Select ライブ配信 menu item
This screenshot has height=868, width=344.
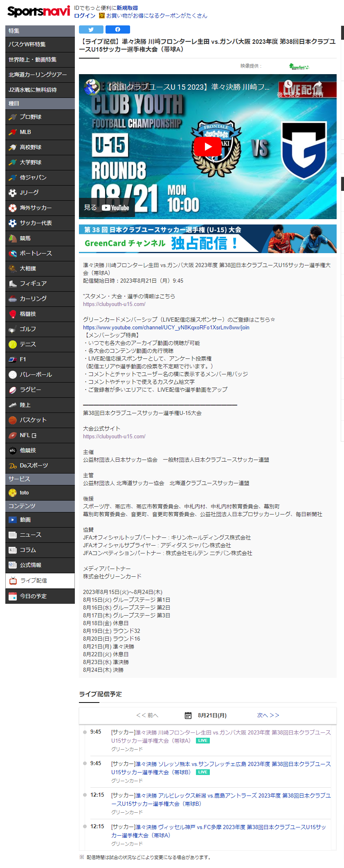(x=40, y=581)
